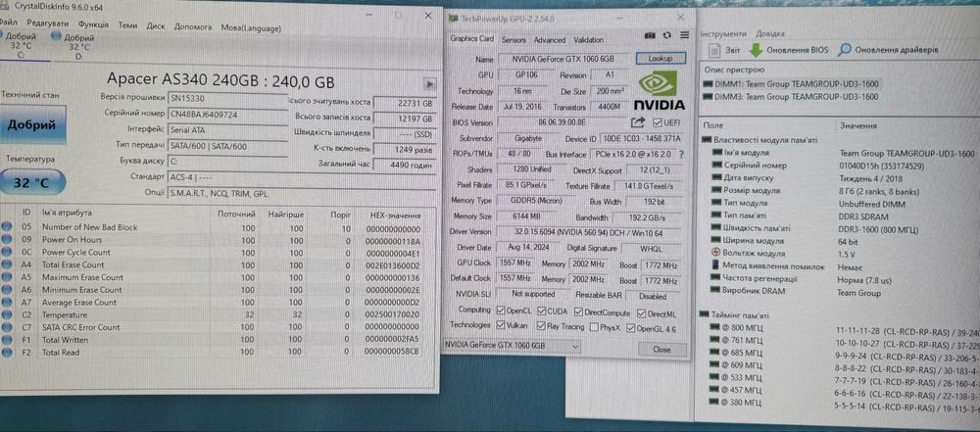Open the GPU-Z hamburger menu
980x432 pixels.
[x=684, y=35]
